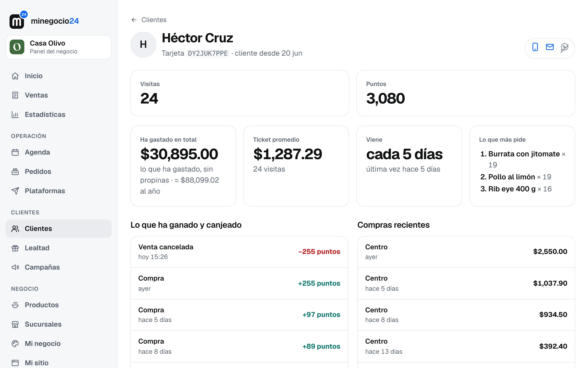Image resolution: width=588 pixels, height=368 pixels.
Task: Click the Inicio home icon
Action: (15, 76)
